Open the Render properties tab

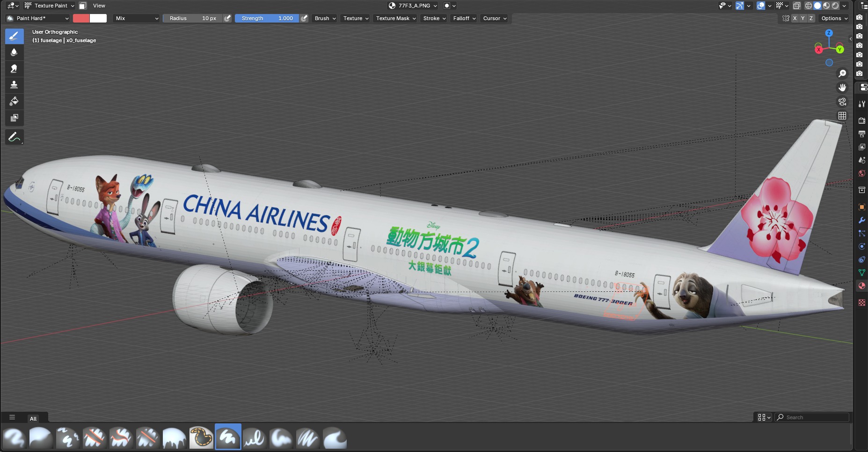[862, 120]
